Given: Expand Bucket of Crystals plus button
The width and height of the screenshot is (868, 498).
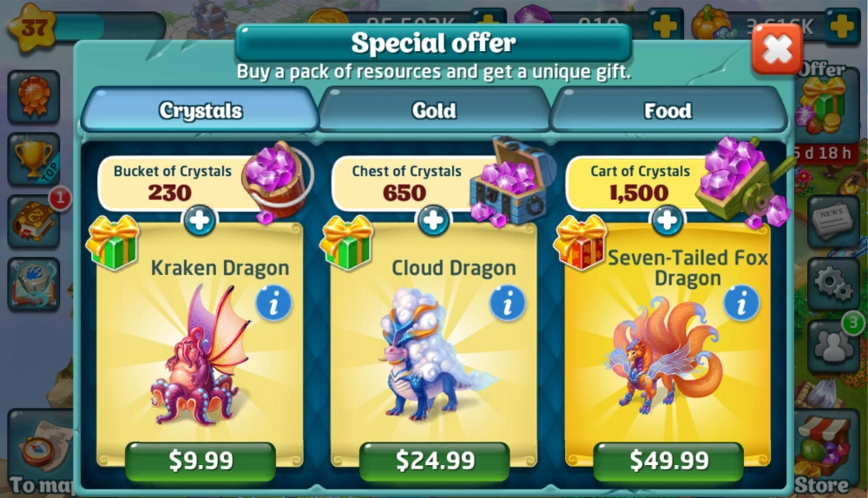Looking at the screenshot, I should (x=200, y=220).
